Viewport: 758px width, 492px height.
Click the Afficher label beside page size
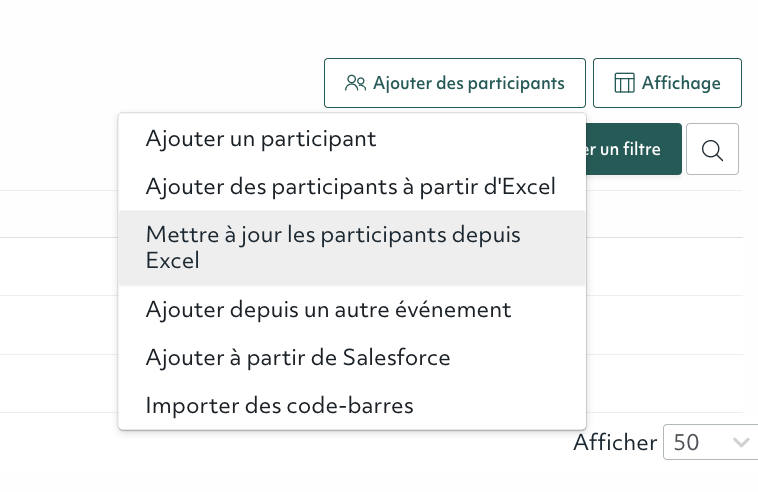pos(615,442)
